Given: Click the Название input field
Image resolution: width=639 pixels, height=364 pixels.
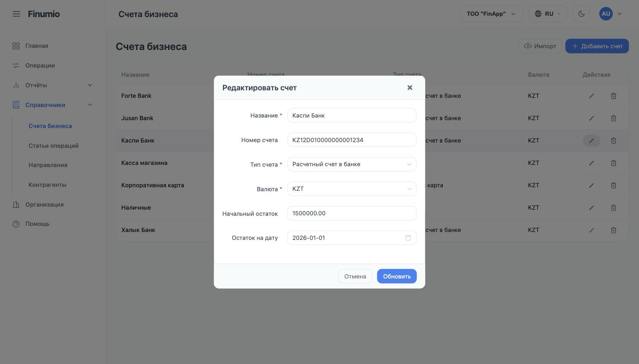Looking at the screenshot, I should click(x=352, y=115).
